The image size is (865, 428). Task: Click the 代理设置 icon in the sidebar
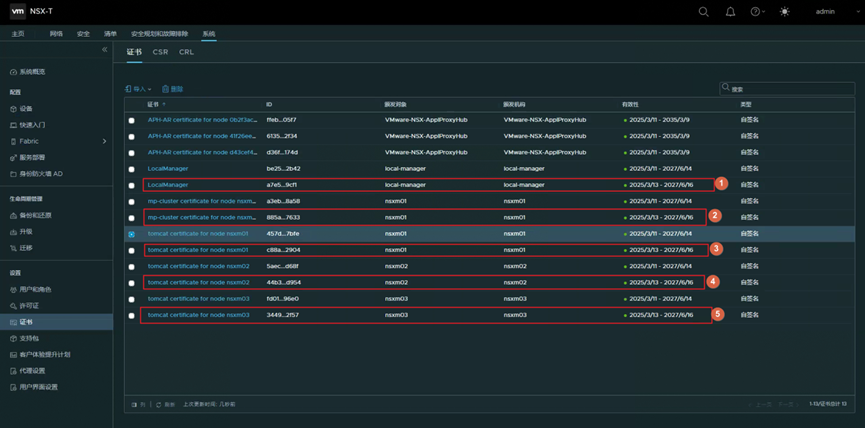click(x=14, y=371)
